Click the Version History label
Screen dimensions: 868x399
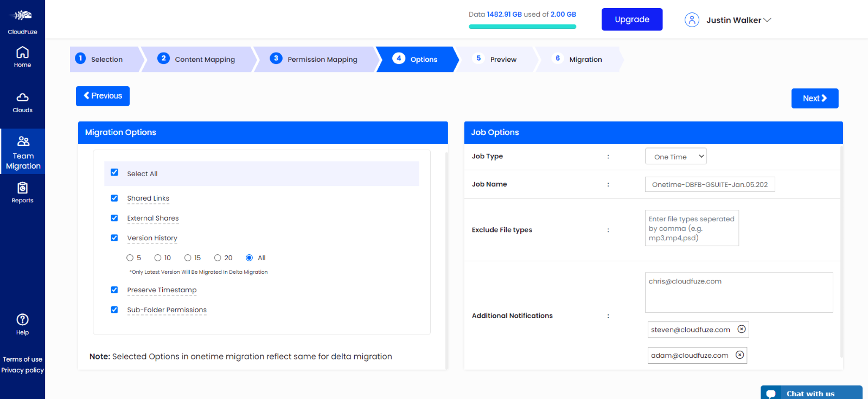pos(152,238)
